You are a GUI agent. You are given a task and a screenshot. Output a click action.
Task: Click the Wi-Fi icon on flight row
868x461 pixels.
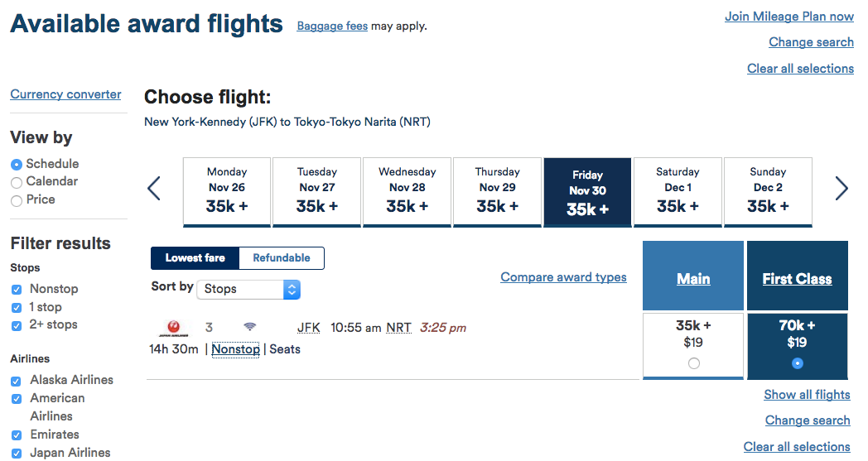click(249, 328)
